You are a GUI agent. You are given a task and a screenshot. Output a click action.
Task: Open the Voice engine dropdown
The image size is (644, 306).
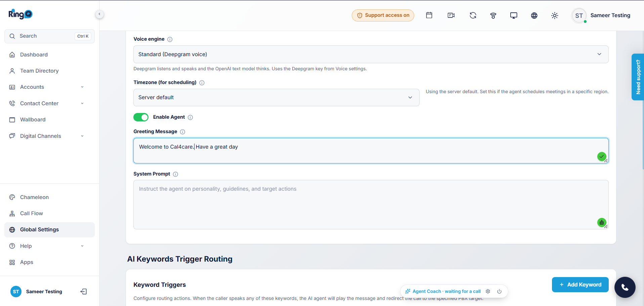(x=371, y=54)
